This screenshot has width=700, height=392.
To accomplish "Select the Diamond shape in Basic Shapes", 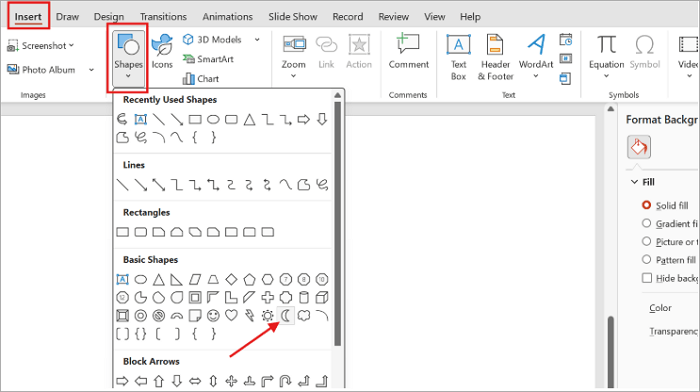I will 231,279.
